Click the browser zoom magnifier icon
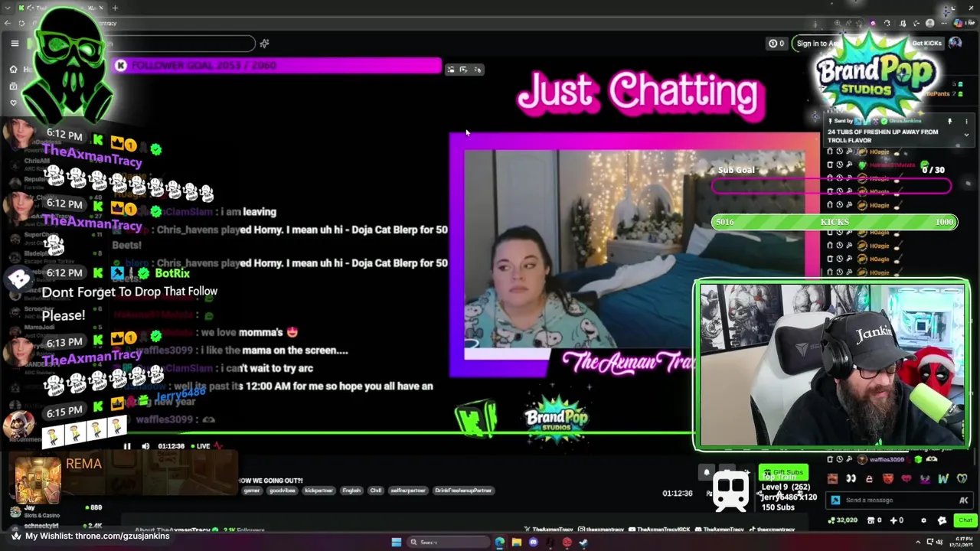The image size is (980, 551). point(838,23)
